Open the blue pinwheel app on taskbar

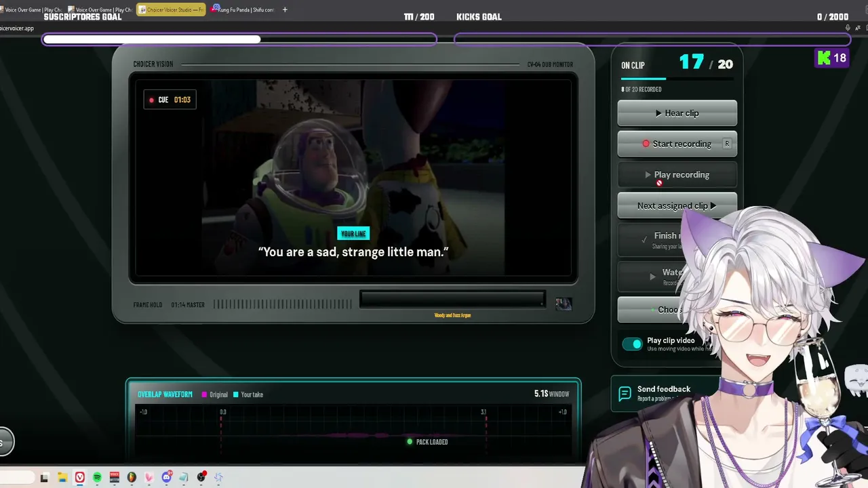(x=218, y=477)
